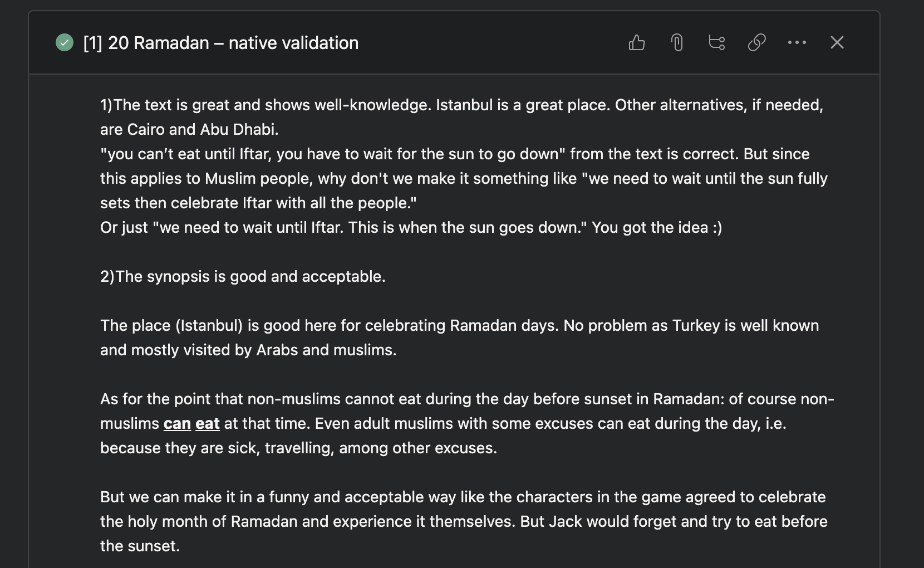Click the sentence starting 'Or just we need to wait'

click(x=411, y=228)
